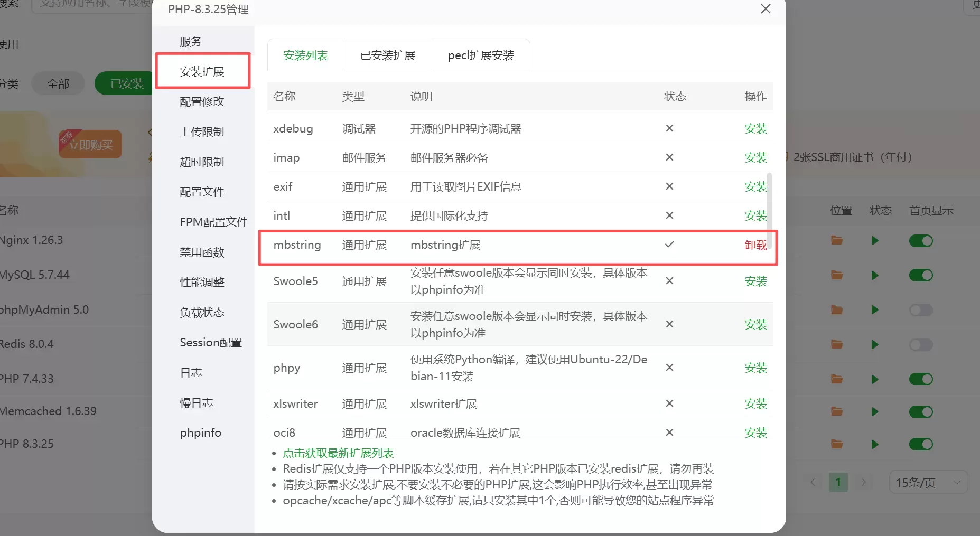Toggle homepage display for Nginx 1.26.3

(x=921, y=241)
